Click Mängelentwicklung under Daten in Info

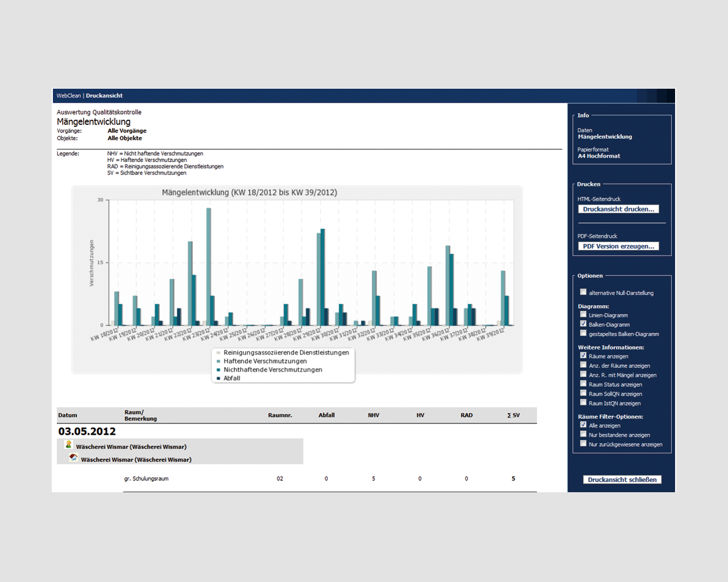pyautogui.click(x=605, y=136)
